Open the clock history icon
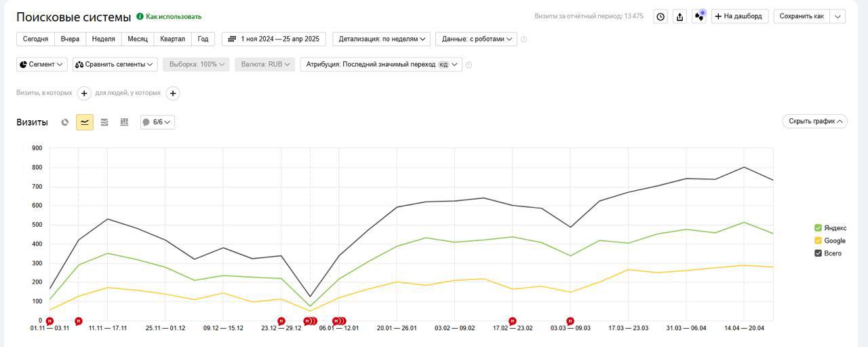This screenshot has height=347, width=868. [660, 16]
